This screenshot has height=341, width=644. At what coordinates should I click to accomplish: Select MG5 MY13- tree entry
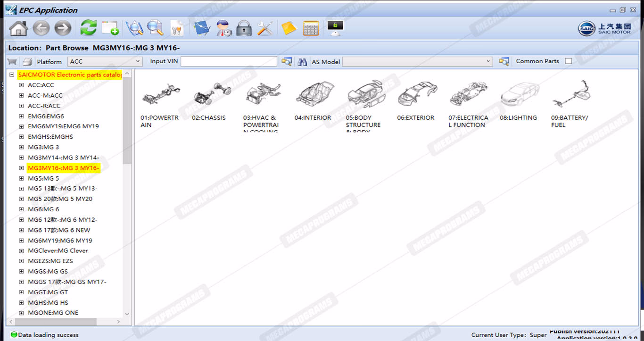(62, 189)
